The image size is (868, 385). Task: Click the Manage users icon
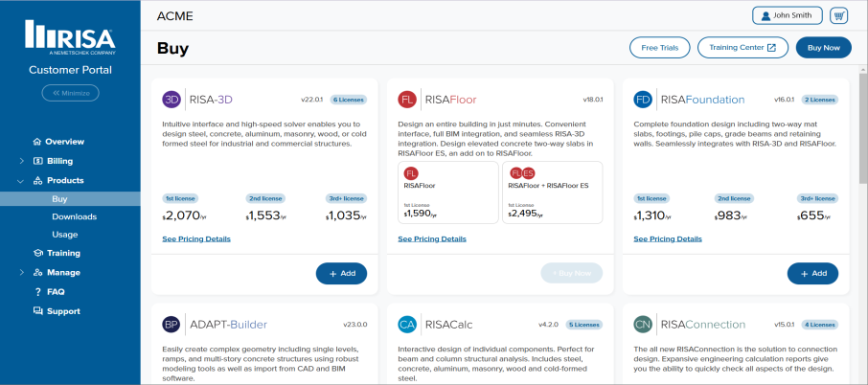click(x=37, y=272)
